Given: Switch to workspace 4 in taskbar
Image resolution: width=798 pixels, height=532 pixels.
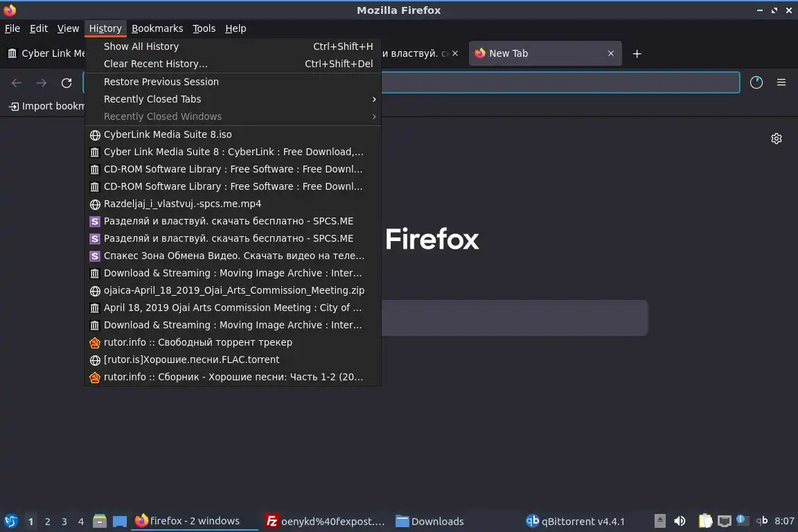Looking at the screenshot, I should 81,522.
